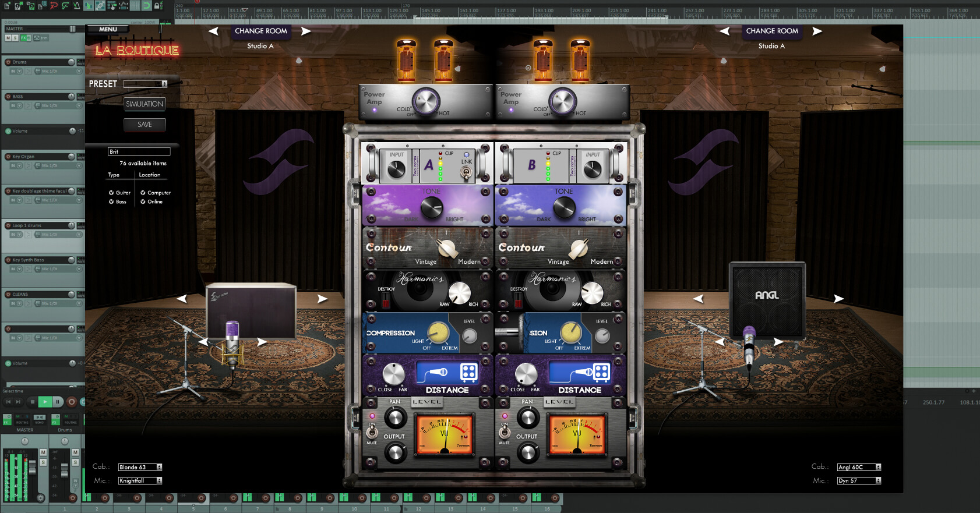Viewport: 980px width, 513px height.
Task: Click the metronome icon in the toolbar
Action: 76,6
